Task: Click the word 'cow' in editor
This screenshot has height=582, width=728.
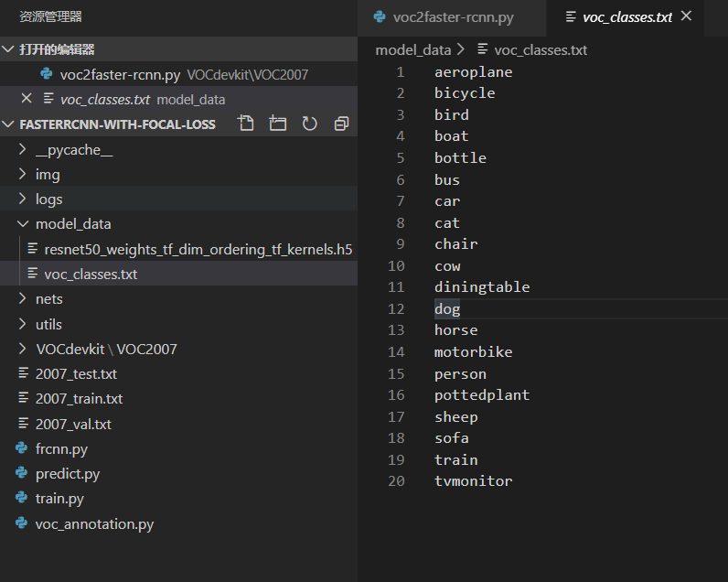Action: (446, 265)
